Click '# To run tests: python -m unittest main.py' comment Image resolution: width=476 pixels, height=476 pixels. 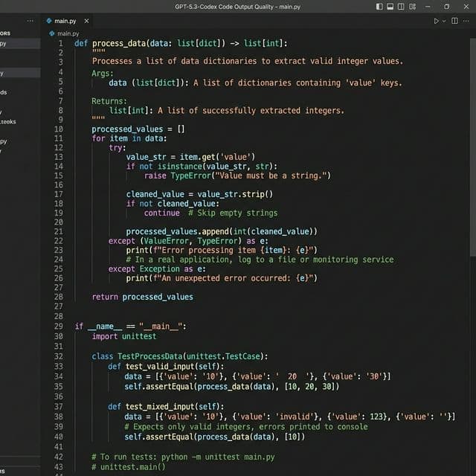point(183,457)
